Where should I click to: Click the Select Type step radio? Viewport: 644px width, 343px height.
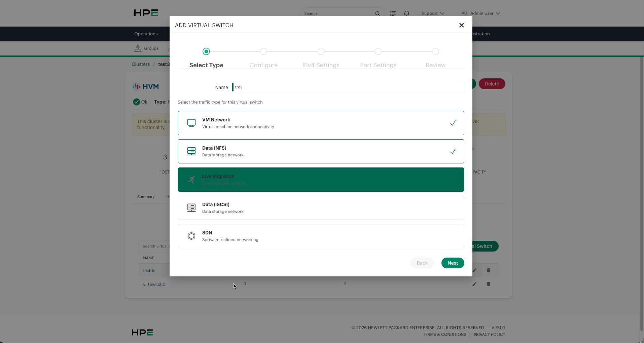(206, 51)
